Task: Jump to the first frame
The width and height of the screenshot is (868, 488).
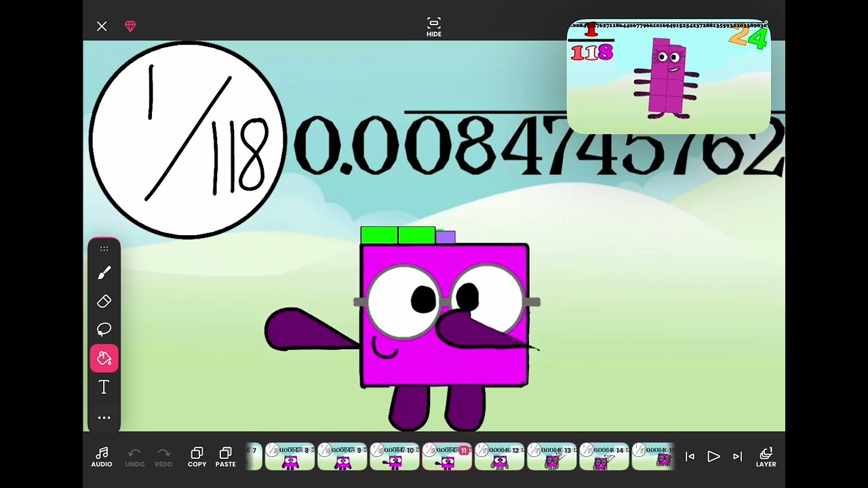Action: click(690, 457)
